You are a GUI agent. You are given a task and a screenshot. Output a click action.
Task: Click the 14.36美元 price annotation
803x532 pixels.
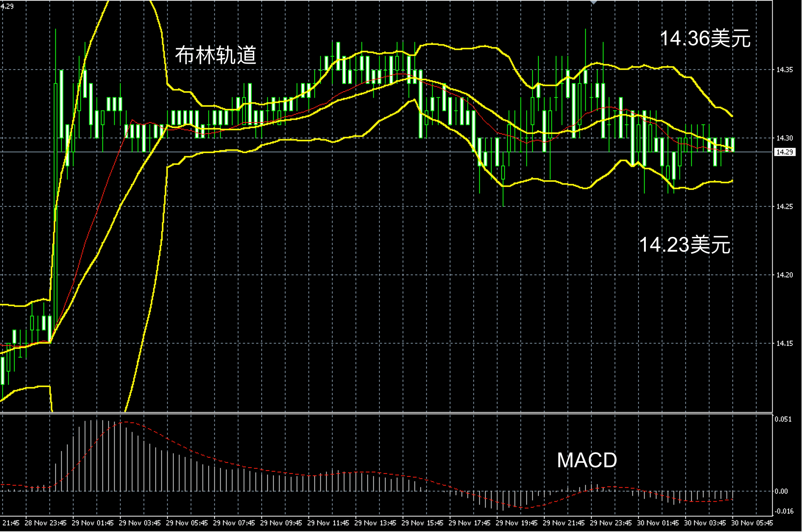(x=705, y=39)
